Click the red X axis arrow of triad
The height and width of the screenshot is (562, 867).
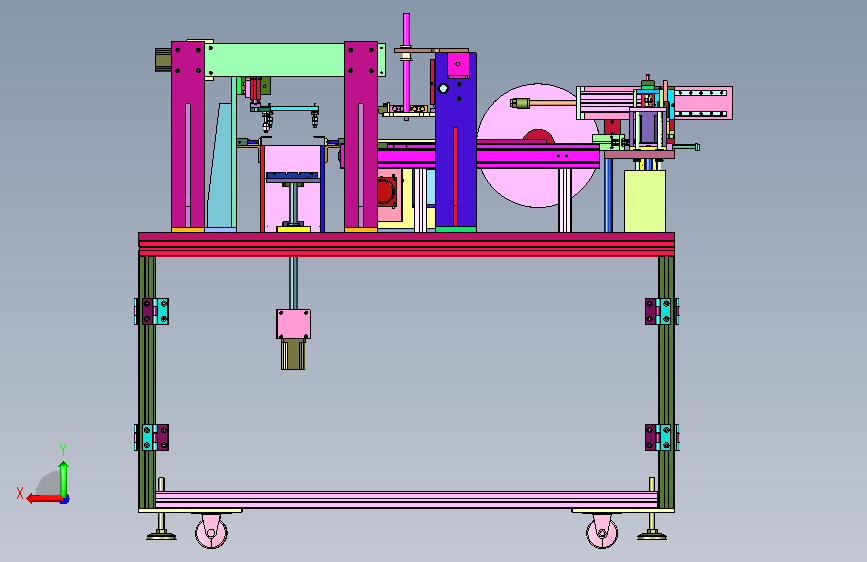pos(44,499)
